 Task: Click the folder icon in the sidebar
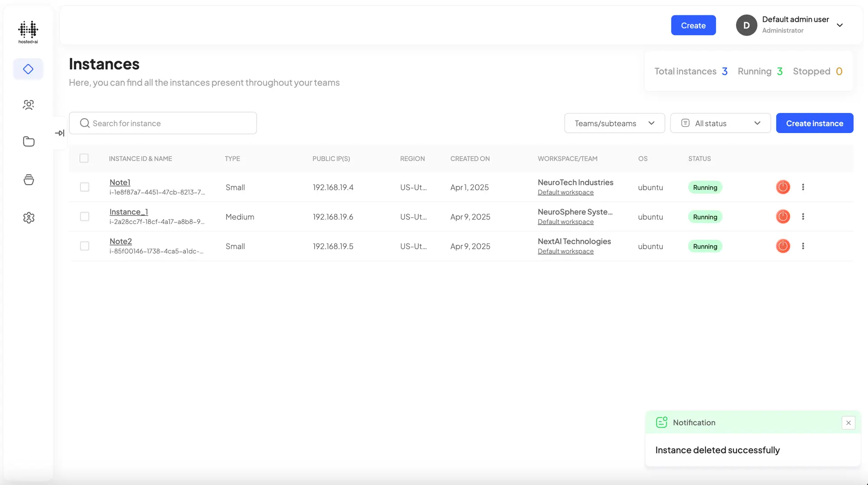click(28, 141)
